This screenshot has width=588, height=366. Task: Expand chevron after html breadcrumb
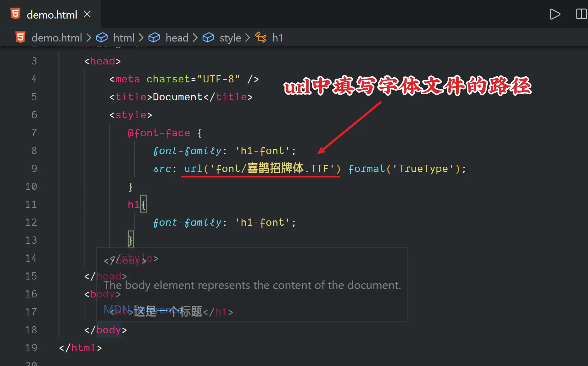click(x=141, y=38)
